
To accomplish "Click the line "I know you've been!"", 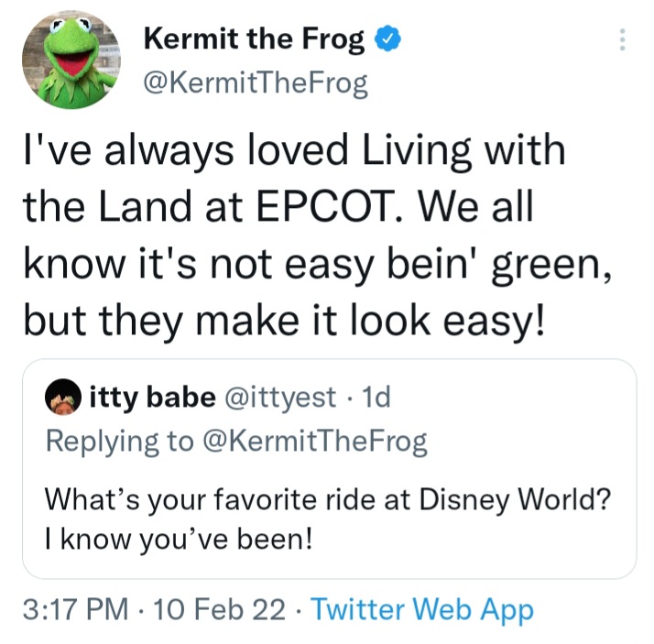I will pyautogui.click(x=179, y=538).
